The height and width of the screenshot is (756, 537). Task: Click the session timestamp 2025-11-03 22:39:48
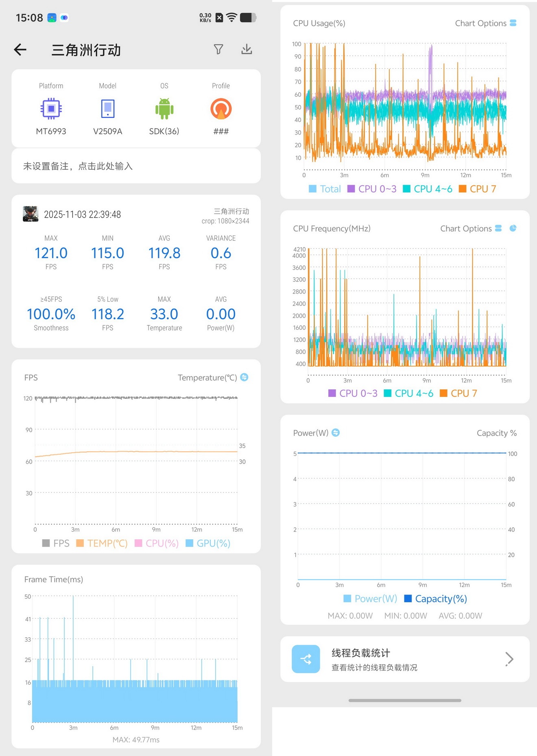pos(82,214)
